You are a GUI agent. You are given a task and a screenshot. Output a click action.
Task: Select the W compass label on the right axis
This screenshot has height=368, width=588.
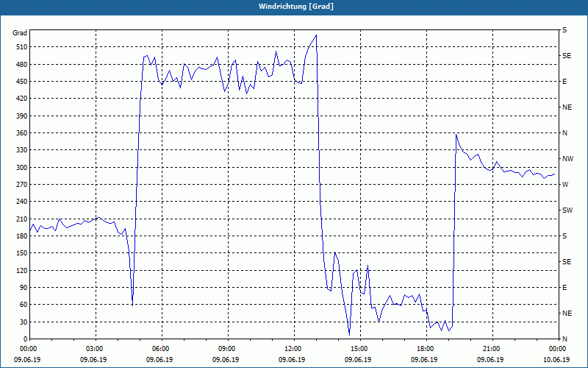(x=565, y=185)
